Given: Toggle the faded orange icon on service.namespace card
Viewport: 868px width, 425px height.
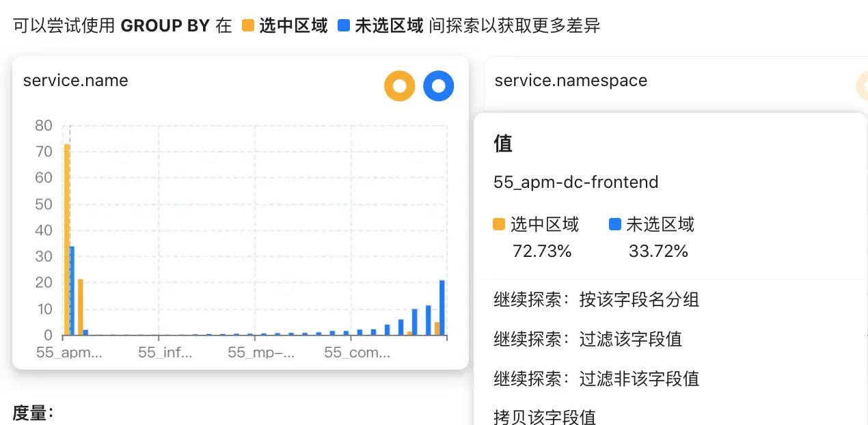Looking at the screenshot, I should coord(861,86).
